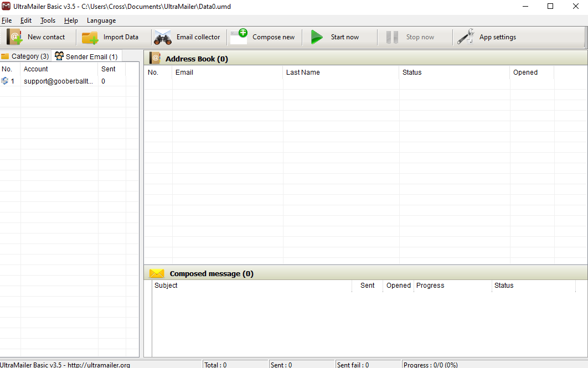Open the Edit menu

click(26, 20)
